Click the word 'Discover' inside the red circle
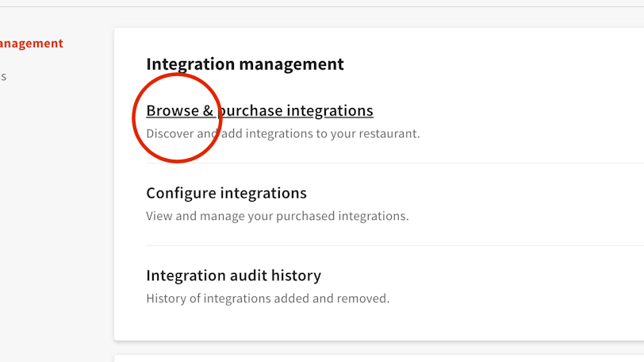The height and width of the screenshot is (362, 644). click(170, 133)
